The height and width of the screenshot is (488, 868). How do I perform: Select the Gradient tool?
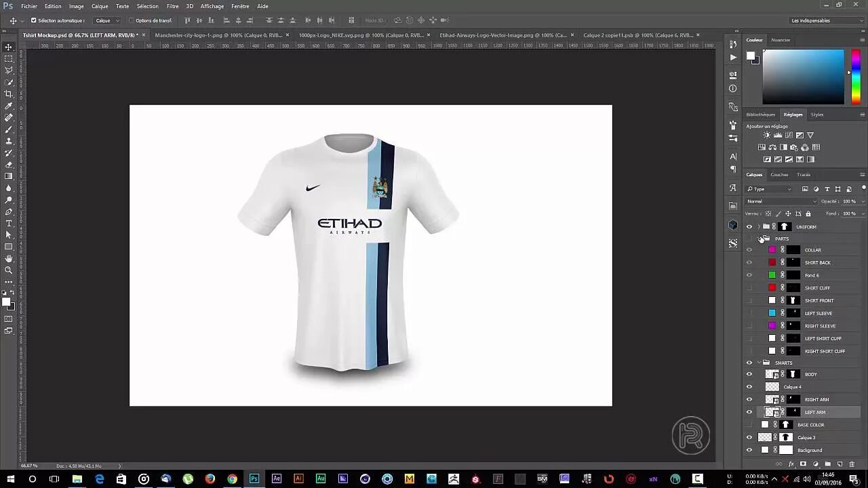click(9, 176)
